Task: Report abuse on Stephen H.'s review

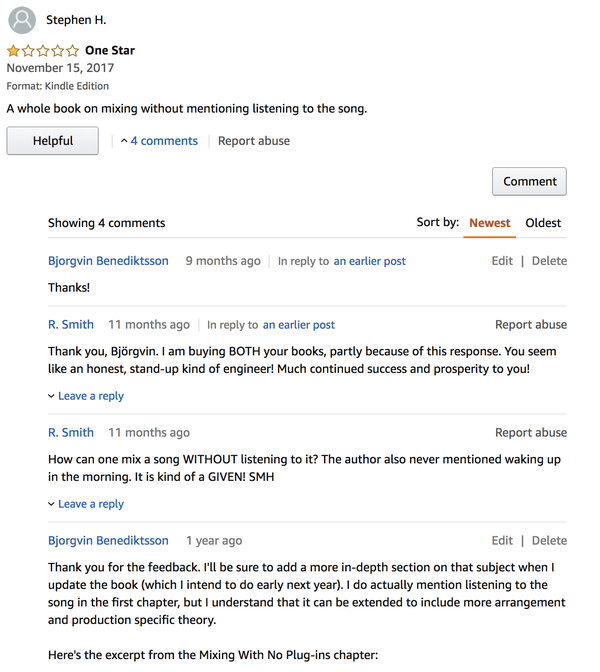Action: click(254, 141)
